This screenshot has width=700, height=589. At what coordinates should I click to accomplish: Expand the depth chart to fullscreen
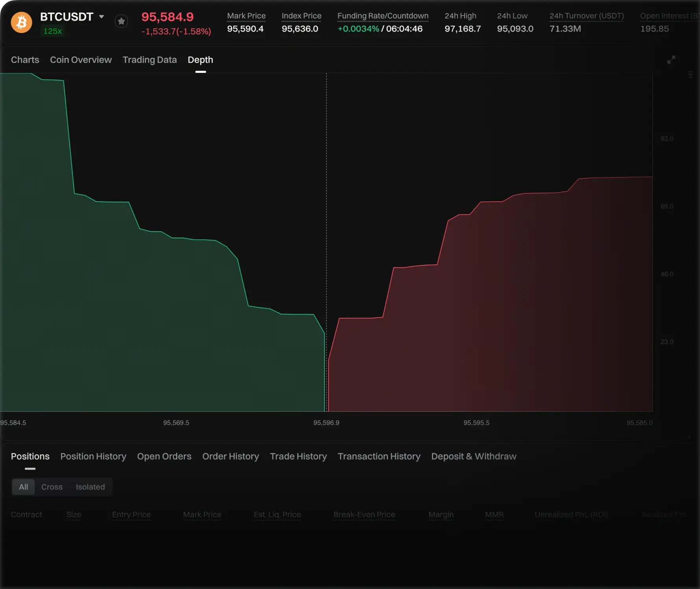[671, 60]
